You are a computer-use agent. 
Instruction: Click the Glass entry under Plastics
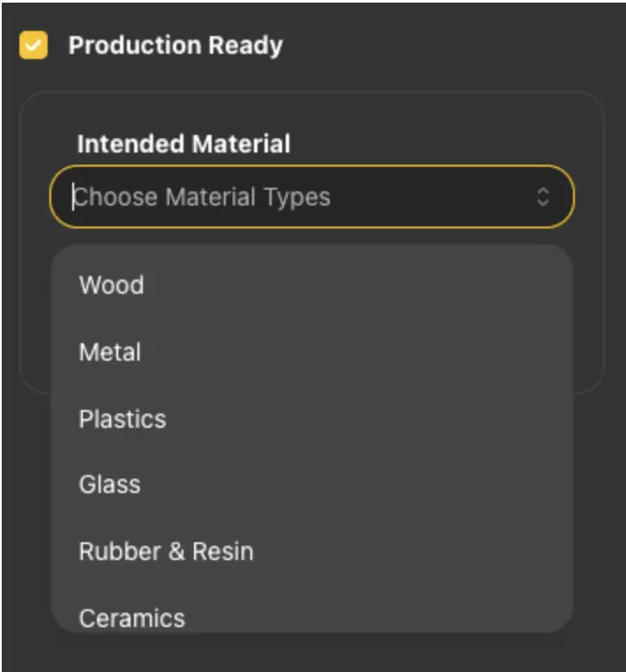click(x=109, y=484)
